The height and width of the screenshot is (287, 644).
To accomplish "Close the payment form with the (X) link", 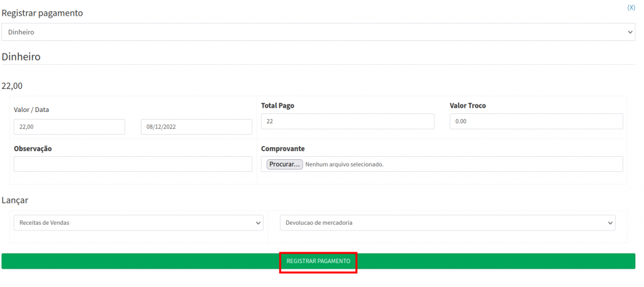I will click(631, 8).
